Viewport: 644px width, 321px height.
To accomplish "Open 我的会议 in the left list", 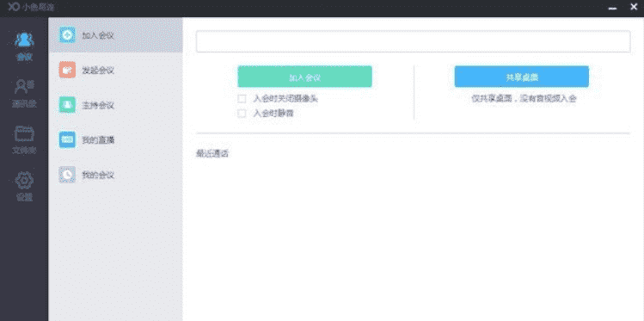I will tap(115, 175).
